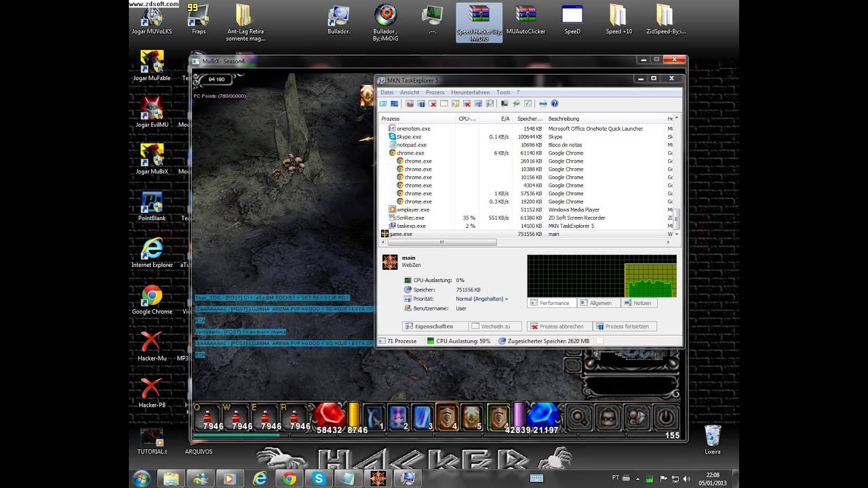Screen dimensions: 868x488
Task: Select the Speed Hacker By iMrDiG desktop archive
Action: pos(479,22)
